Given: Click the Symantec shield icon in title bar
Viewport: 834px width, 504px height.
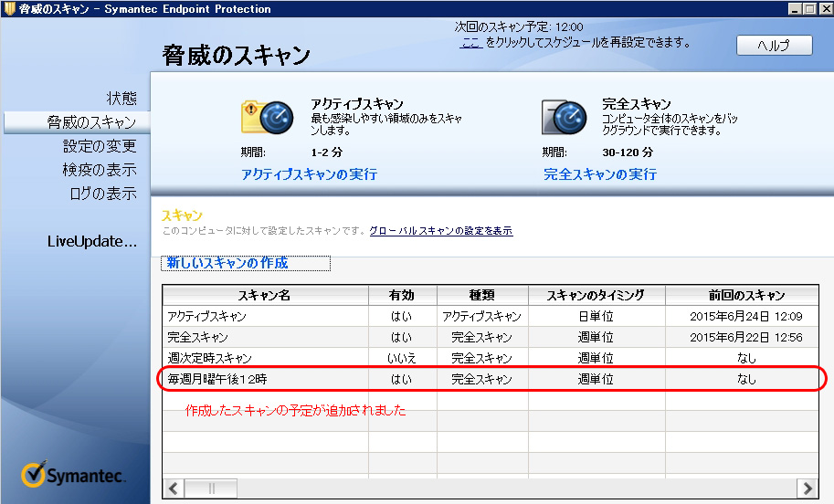Looking at the screenshot, I should [x=9, y=8].
